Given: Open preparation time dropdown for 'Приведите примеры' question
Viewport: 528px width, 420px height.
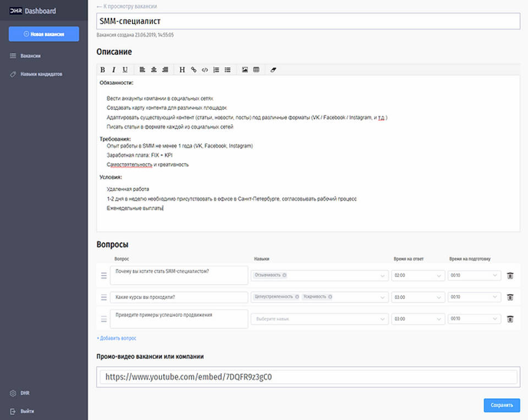Looking at the screenshot, I should point(474,318).
